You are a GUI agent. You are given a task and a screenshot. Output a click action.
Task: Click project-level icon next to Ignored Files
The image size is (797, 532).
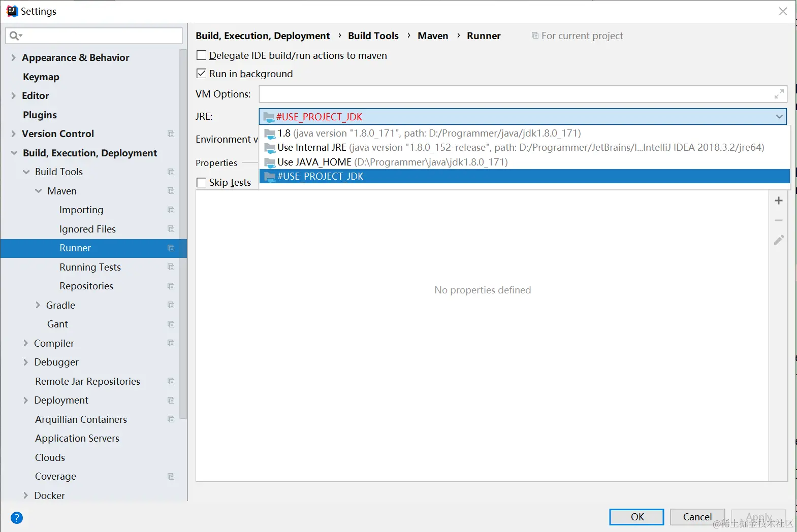pos(171,229)
